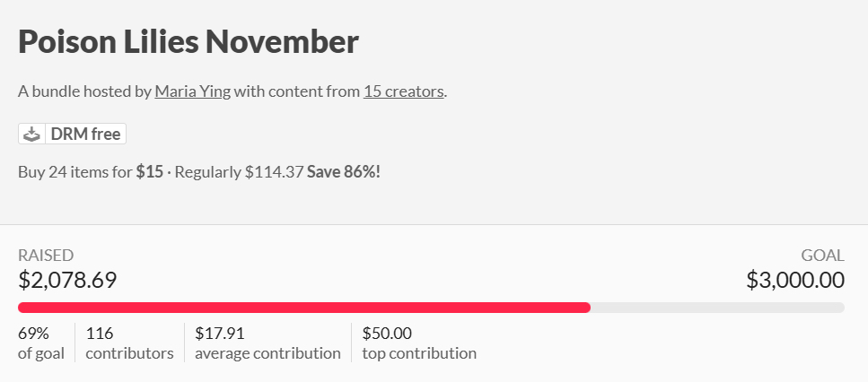Click the Poison Lilies November title
The image size is (868, 382).
[189, 42]
